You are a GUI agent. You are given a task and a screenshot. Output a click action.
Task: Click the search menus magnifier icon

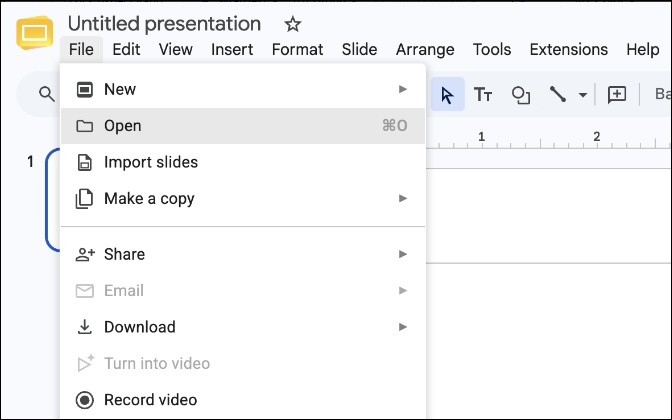tap(47, 94)
